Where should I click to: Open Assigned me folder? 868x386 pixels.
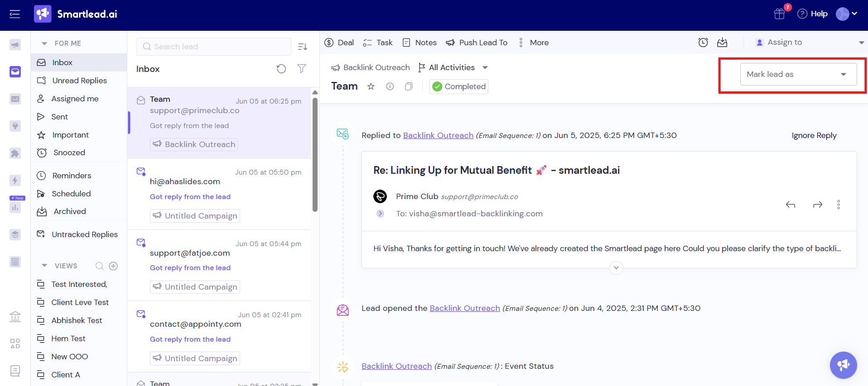pyautogui.click(x=79, y=99)
